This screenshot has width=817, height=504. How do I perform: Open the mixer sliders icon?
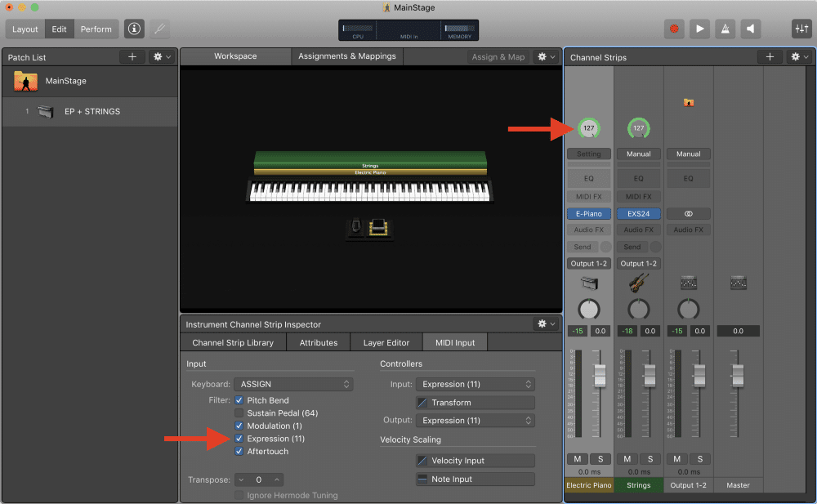pyautogui.click(x=801, y=29)
